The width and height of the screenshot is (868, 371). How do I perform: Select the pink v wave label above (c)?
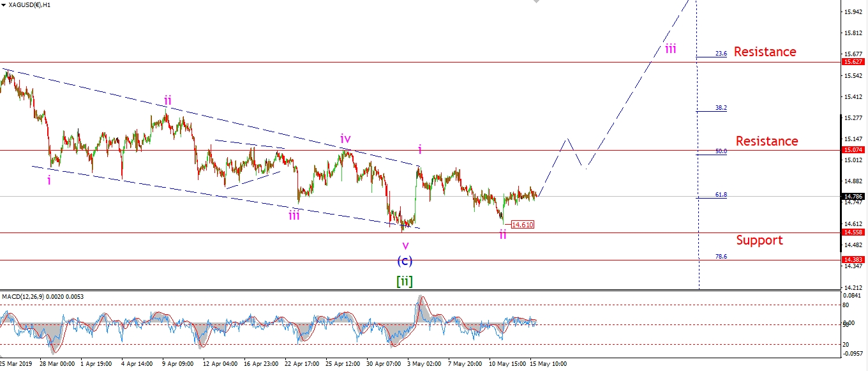point(405,246)
